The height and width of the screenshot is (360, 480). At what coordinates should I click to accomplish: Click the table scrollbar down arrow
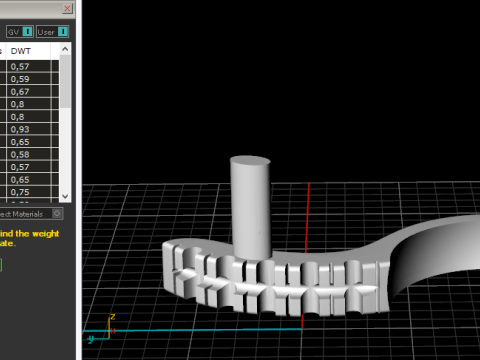click(65, 197)
